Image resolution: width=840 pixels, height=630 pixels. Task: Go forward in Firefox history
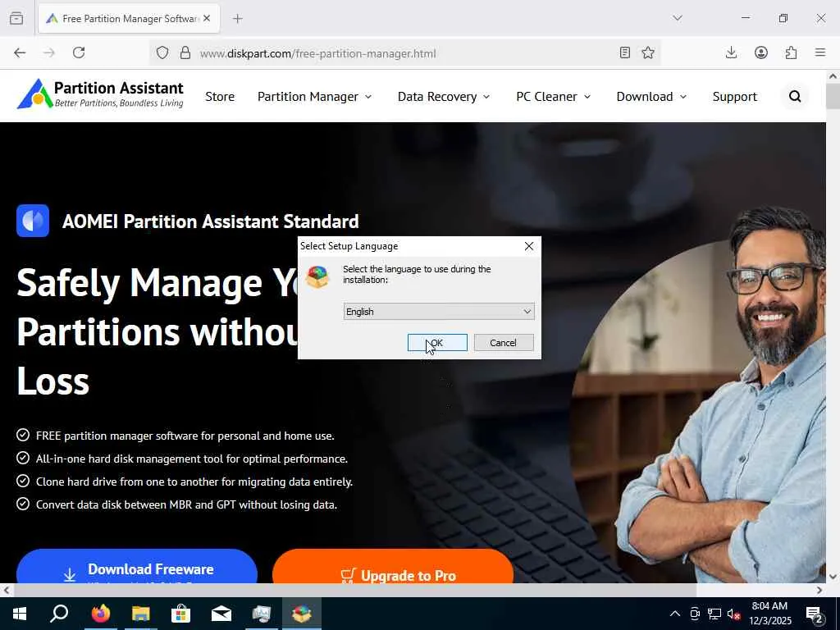tap(49, 52)
